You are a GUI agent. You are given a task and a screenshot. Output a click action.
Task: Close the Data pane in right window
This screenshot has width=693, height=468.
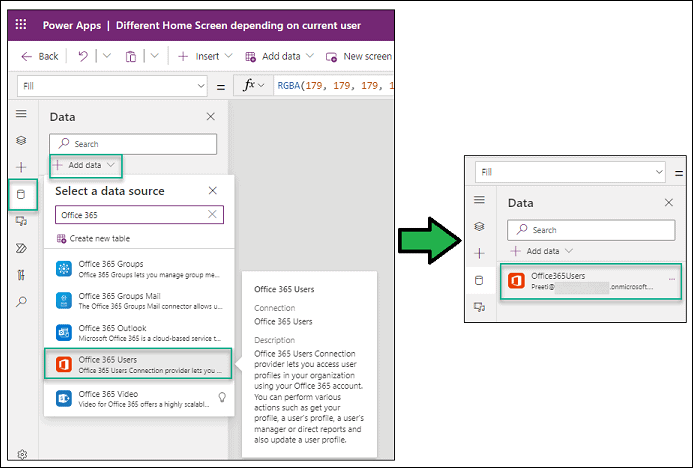(x=669, y=202)
